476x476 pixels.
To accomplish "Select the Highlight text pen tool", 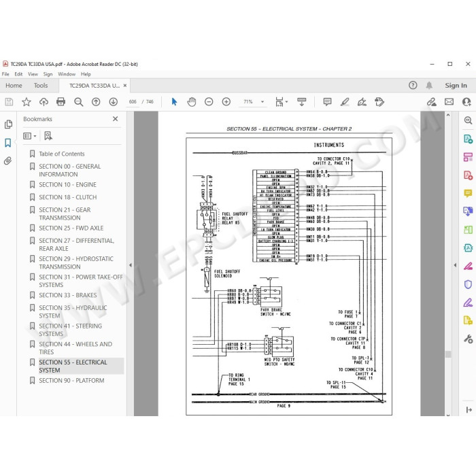I will 345,102.
